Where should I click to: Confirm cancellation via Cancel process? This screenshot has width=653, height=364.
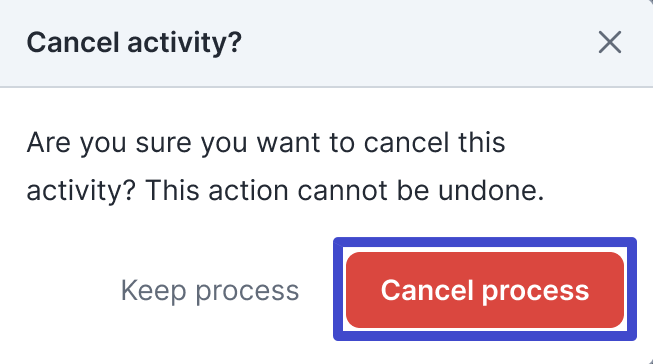[x=485, y=290]
